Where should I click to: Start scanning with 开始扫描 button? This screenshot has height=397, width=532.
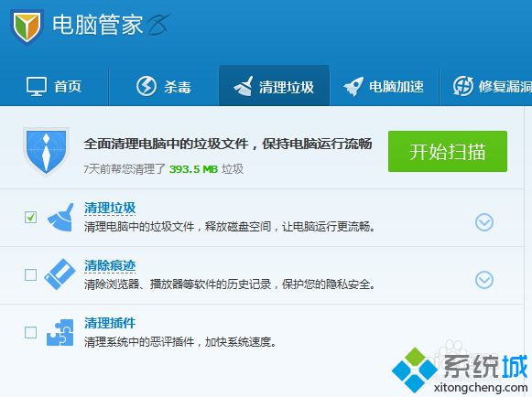448,151
